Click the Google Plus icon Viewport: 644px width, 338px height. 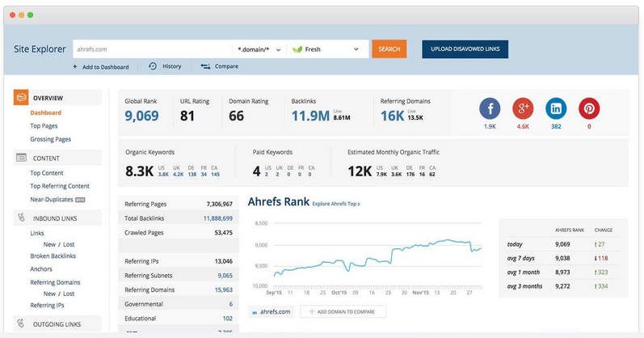coord(523,108)
